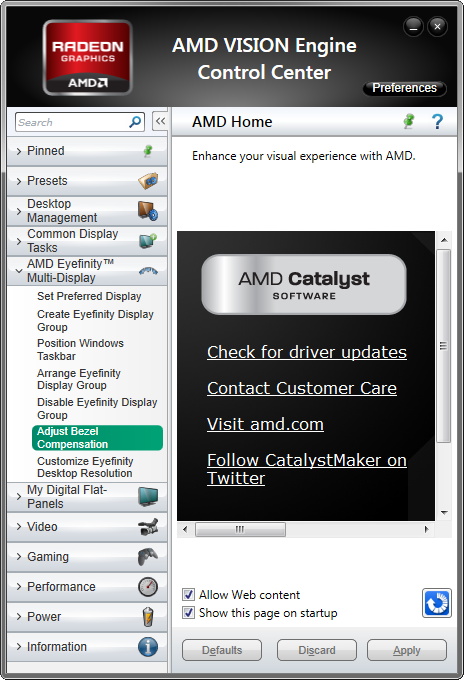Select Adjust Bezel Compensation item

click(x=97, y=438)
